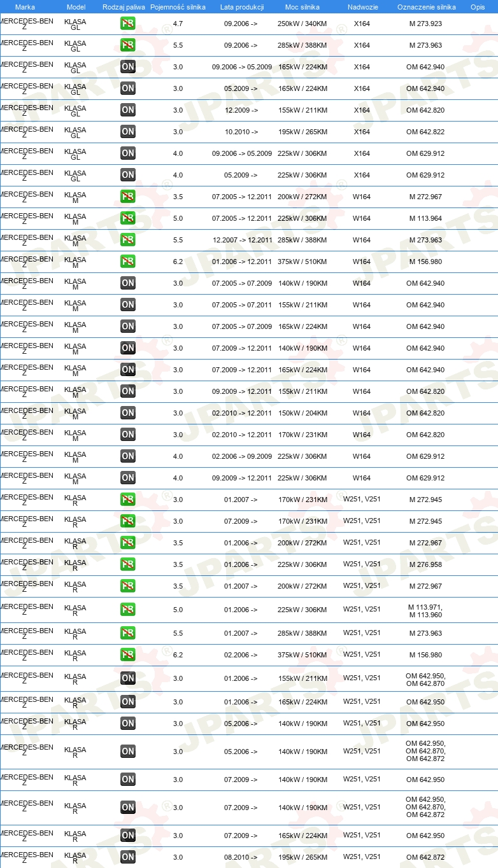
Task: Click diesel icon for Klasa M 170kW / 231KM row
Action: 128,435
